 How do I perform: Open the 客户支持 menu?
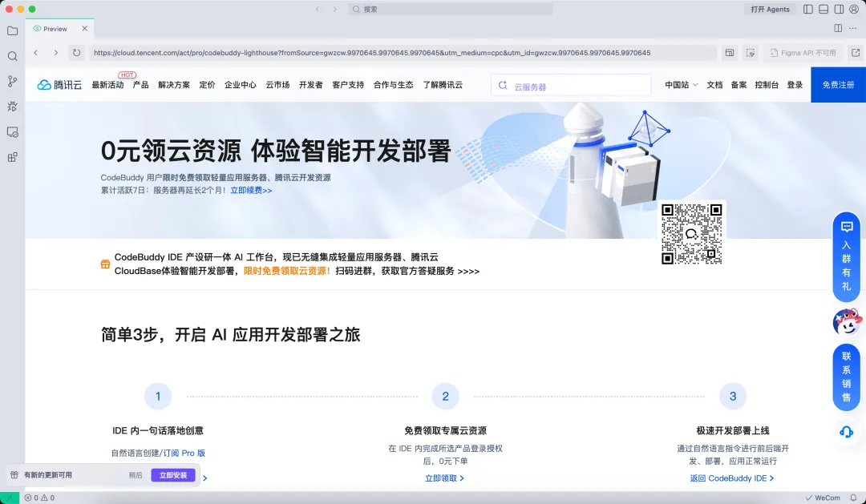click(348, 85)
